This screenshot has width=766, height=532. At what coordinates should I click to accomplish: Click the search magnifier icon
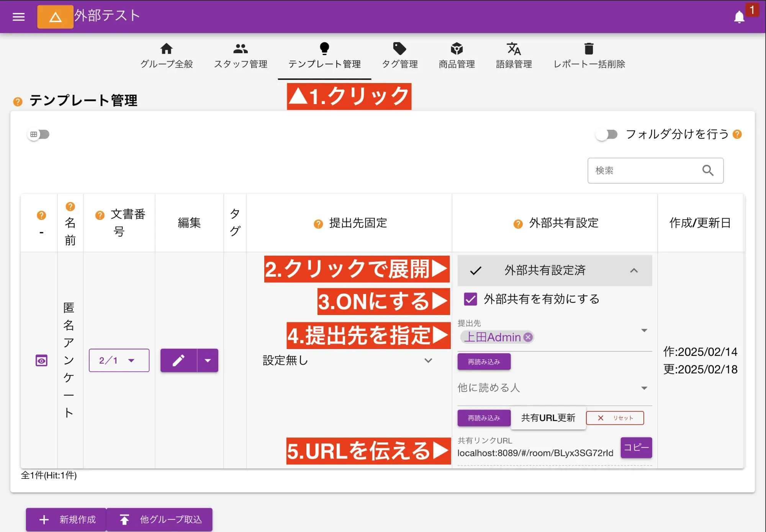[708, 170]
